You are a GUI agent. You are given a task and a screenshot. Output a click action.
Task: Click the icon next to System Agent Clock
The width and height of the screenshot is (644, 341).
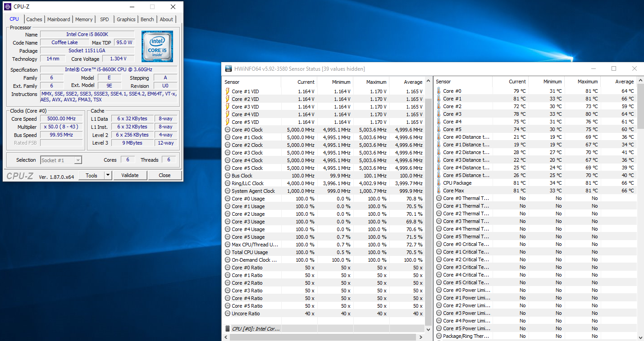228,191
